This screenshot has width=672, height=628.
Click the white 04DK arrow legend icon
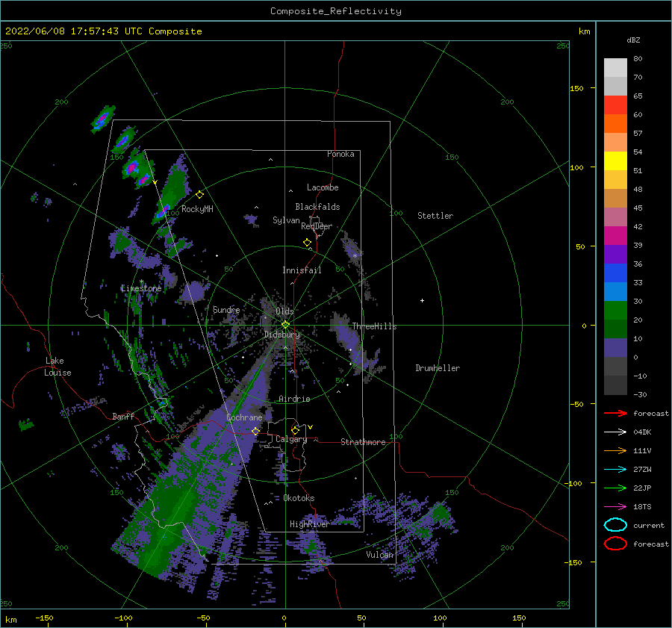(x=615, y=432)
